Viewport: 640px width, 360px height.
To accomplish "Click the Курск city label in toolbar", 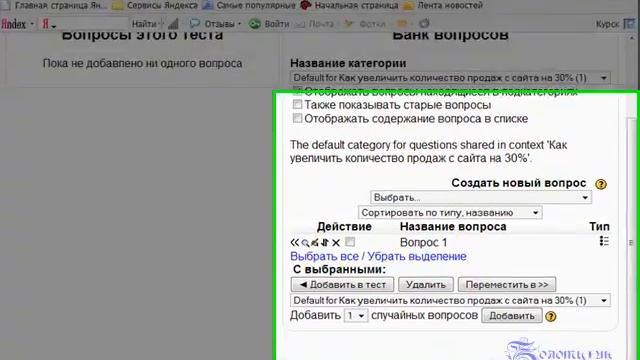I will (x=607, y=24).
